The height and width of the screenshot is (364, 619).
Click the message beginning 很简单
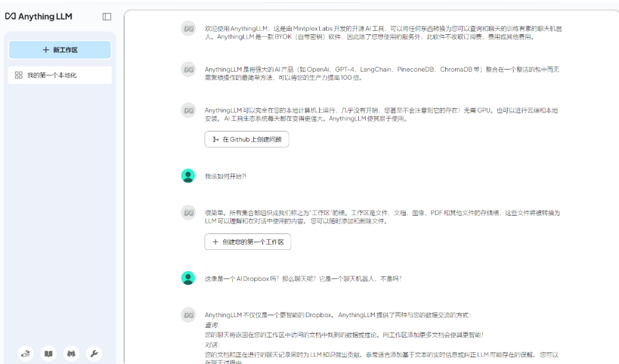pyautogui.click(x=382, y=217)
